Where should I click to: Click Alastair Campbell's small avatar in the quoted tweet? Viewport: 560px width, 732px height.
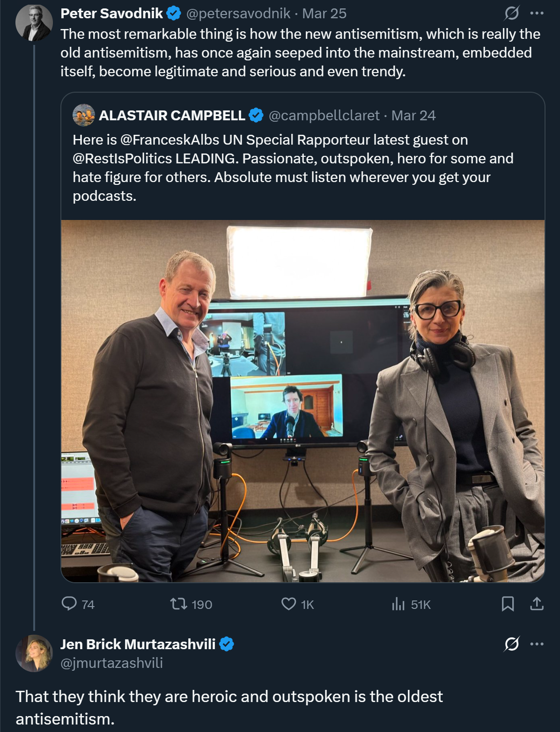point(84,115)
